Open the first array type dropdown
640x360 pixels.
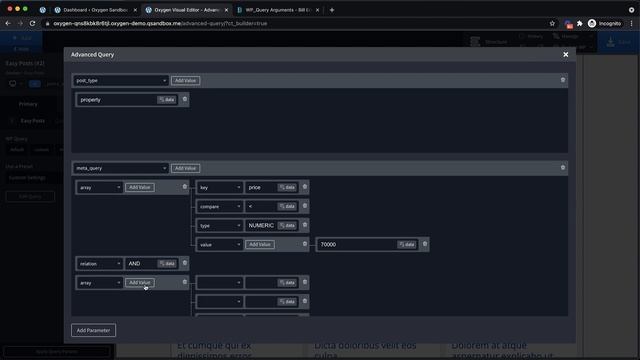(100, 187)
